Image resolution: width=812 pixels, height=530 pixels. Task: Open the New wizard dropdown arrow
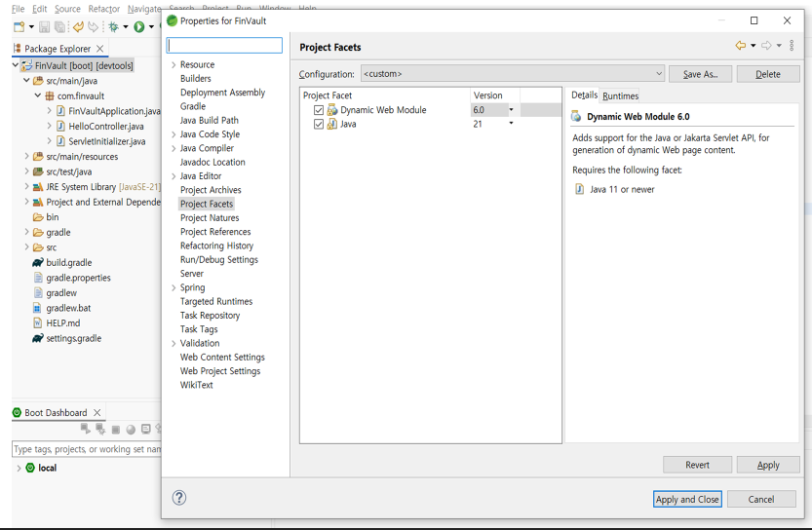click(x=31, y=27)
